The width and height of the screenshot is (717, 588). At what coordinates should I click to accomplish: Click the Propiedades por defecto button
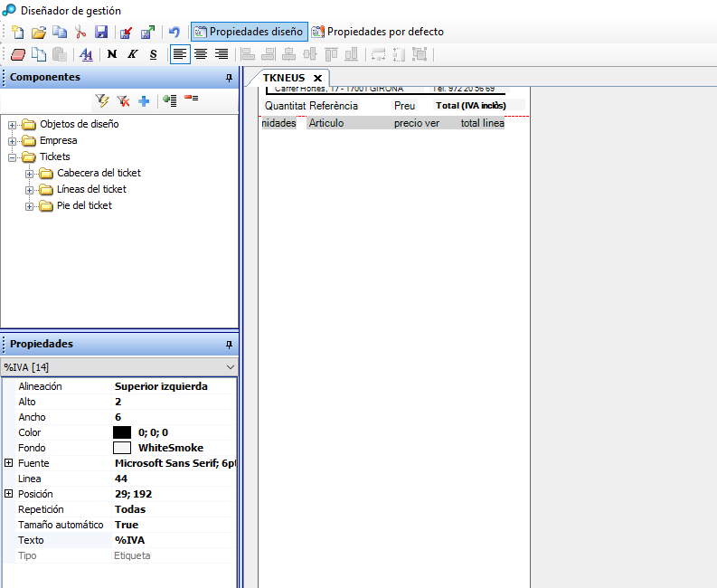click(378, 32)
